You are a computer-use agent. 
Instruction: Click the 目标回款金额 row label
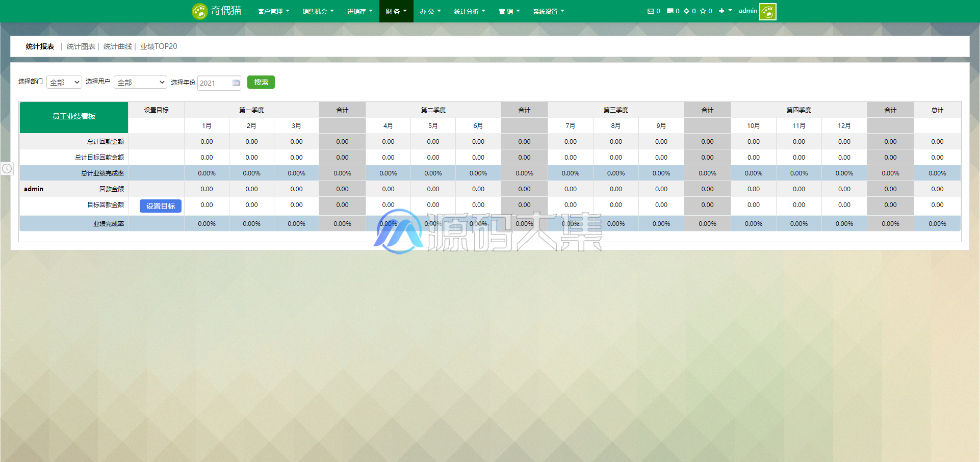pyautogui.click(x=106, y=205)
